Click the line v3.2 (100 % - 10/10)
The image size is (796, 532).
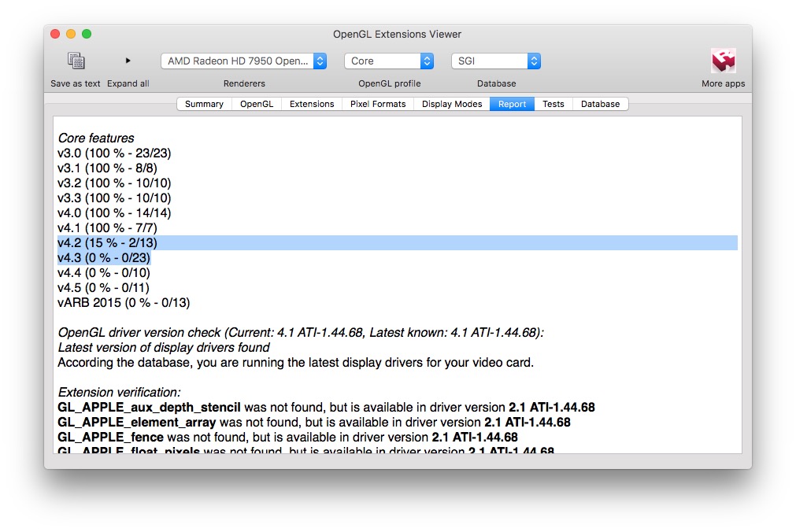[114, 183]
